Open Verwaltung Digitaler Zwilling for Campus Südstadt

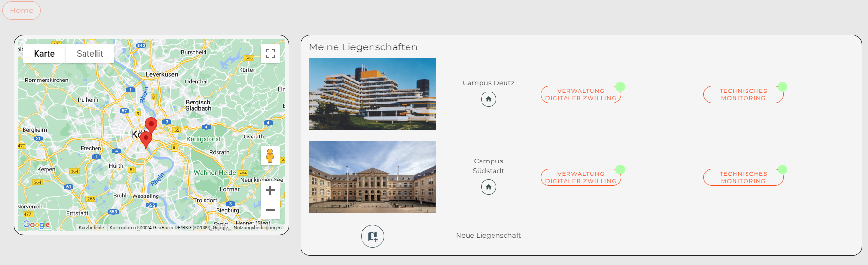(581, 177)
